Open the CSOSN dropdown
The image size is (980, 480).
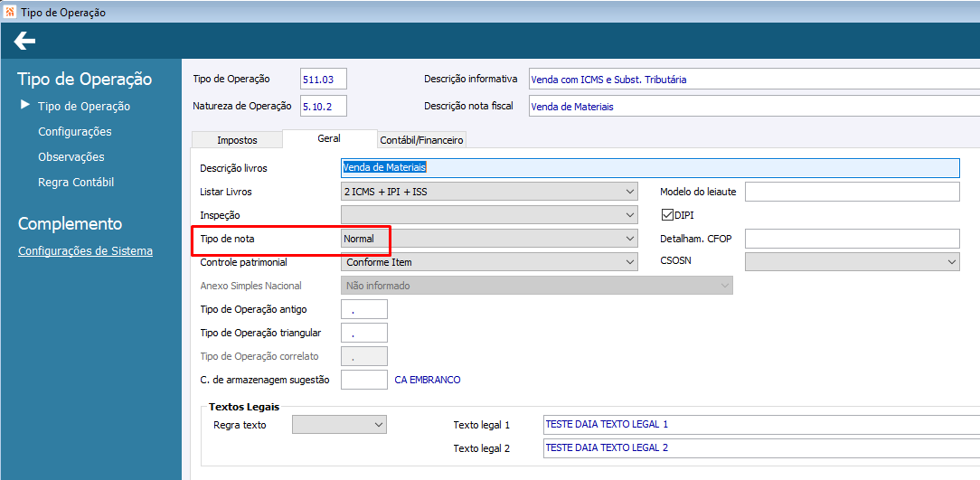(x=852, y=261)
